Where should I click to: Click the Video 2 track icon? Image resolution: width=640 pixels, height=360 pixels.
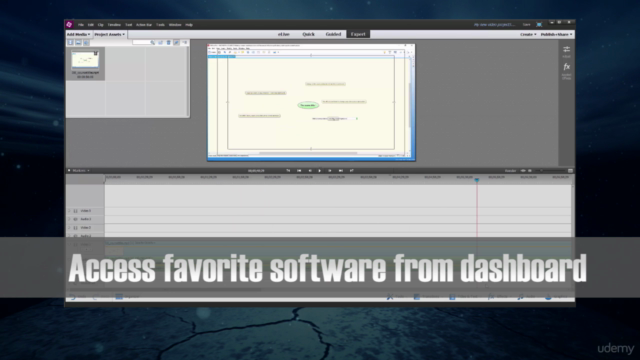point(76,228)
